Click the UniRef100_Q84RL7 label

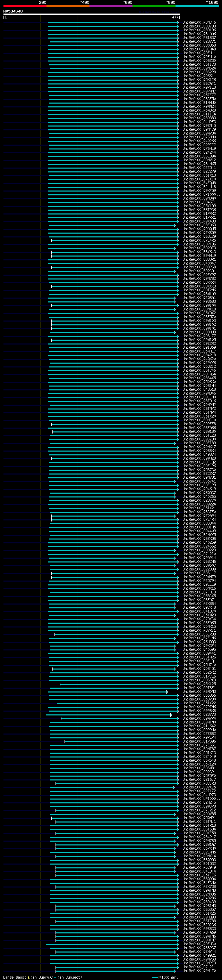pos(199,837)
